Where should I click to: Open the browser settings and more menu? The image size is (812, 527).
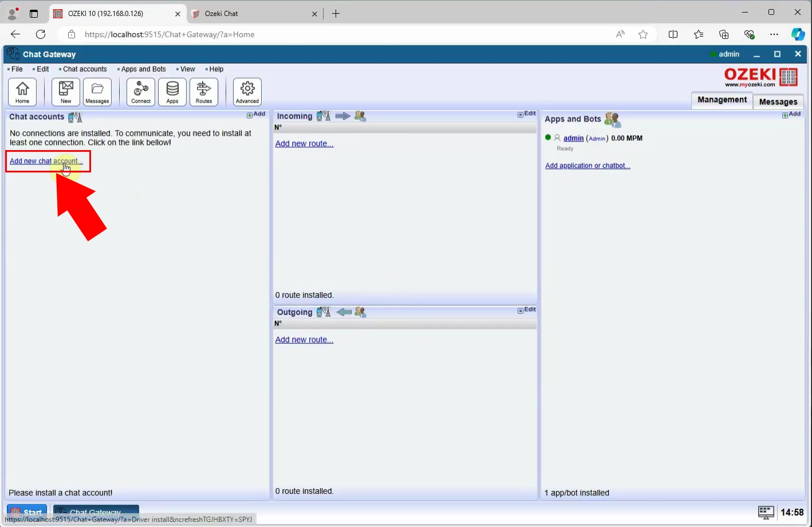[x=774, y=34]
